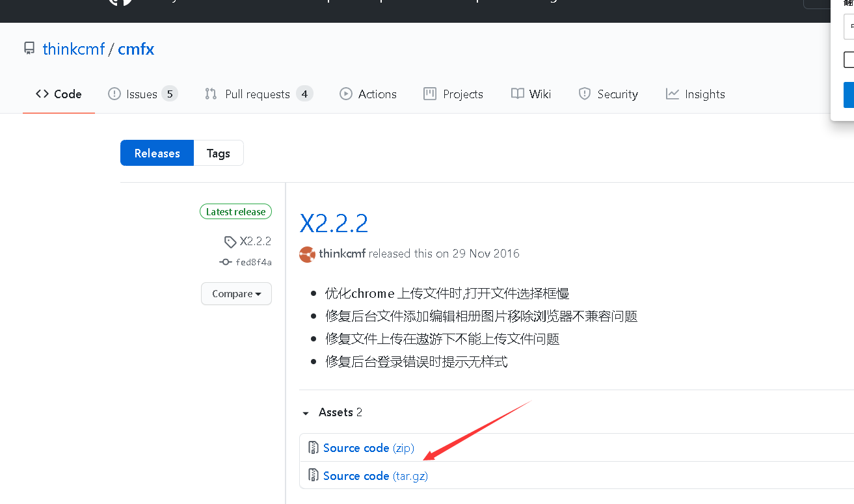Click the text "released this on 29 Nov 2016"

point(444,254)
